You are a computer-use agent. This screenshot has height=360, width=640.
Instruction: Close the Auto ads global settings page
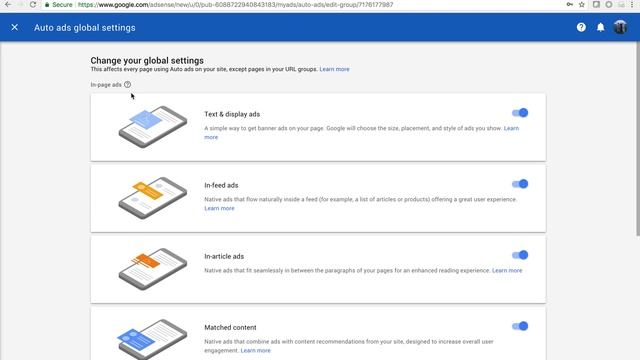15,27
